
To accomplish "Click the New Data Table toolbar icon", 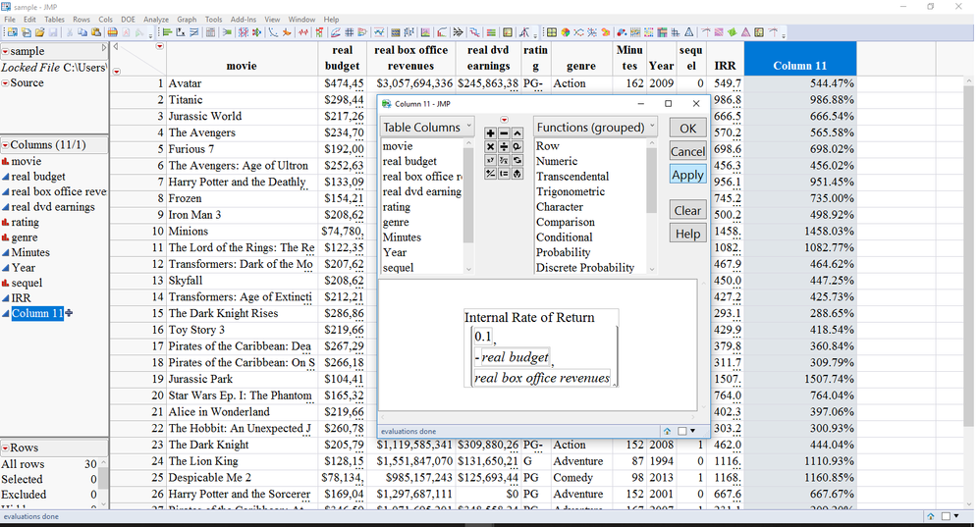I will [x=13, y=31].
